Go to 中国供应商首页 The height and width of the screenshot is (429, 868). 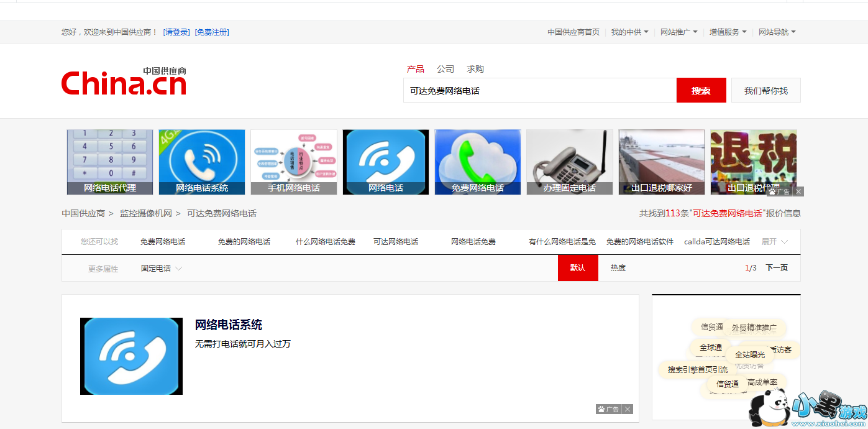point(573,32)
